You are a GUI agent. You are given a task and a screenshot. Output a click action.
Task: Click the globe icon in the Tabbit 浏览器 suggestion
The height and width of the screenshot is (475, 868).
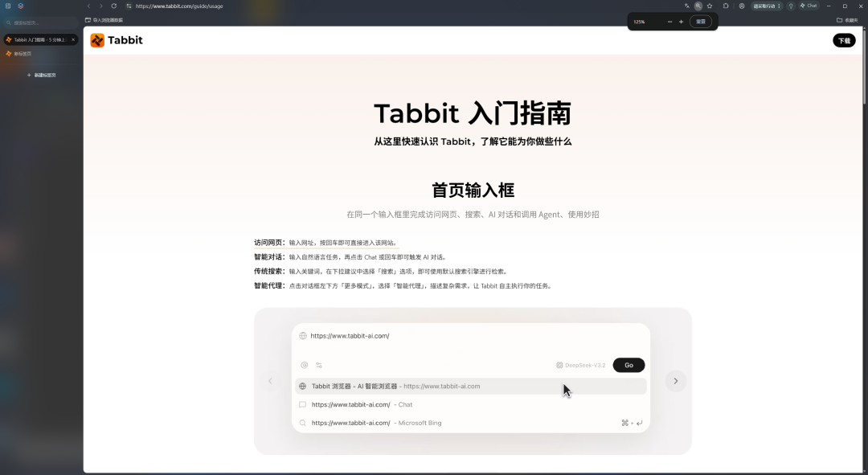302,387
